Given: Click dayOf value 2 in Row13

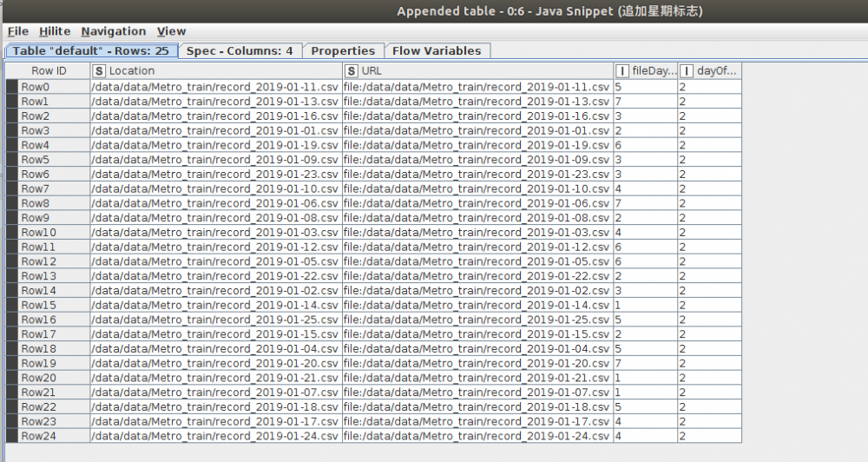Looking at the screenshot, I should pyautogui.click(x=710, y=276).
